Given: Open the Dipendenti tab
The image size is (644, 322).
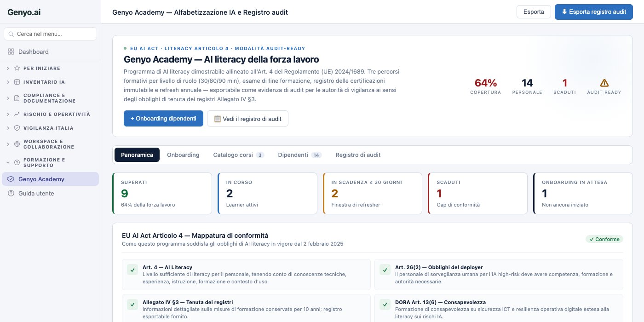Looking at the screenshot, I should 299,155.
